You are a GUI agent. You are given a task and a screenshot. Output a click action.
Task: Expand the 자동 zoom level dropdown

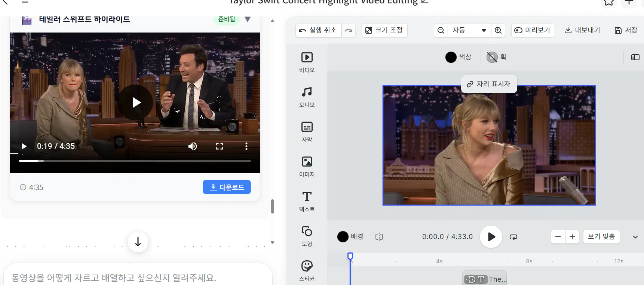tap(469, 30)
